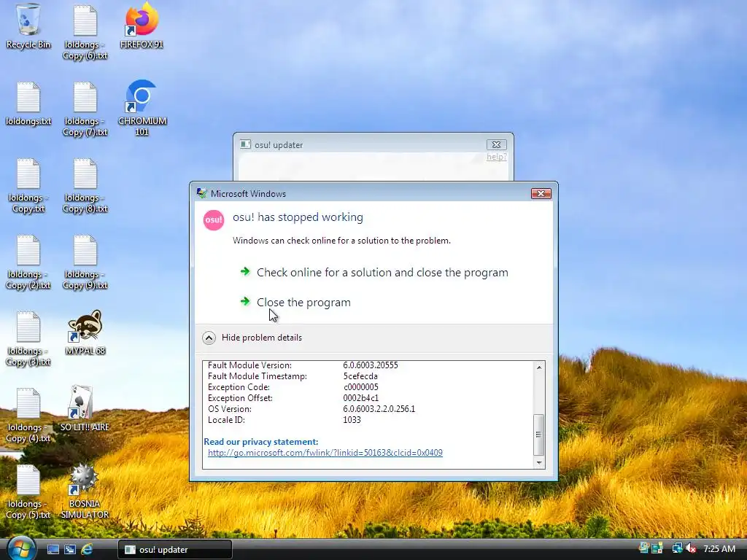Click Show Desktop quick launch icon
Viewport: 747px width, 560px height.
53,550
